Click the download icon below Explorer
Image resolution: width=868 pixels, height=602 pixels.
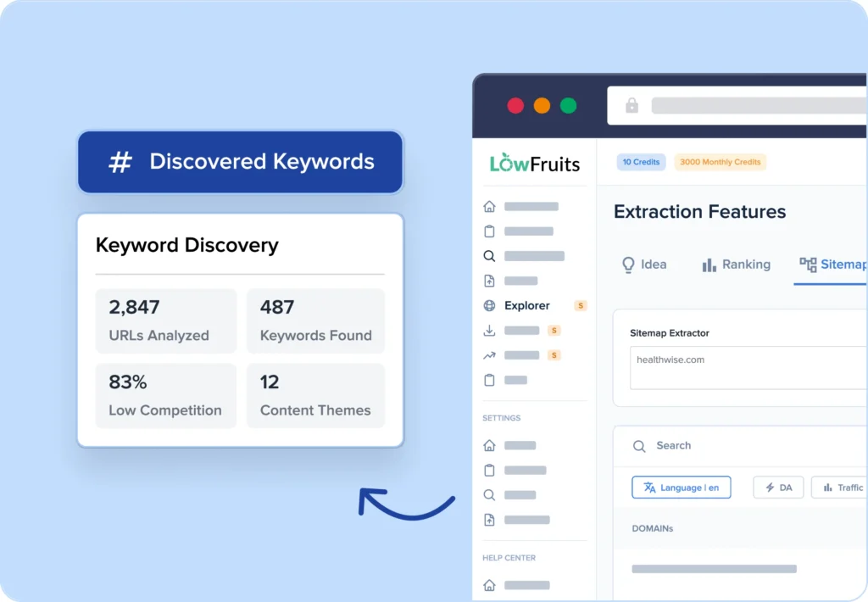click(x=489, y=330)
